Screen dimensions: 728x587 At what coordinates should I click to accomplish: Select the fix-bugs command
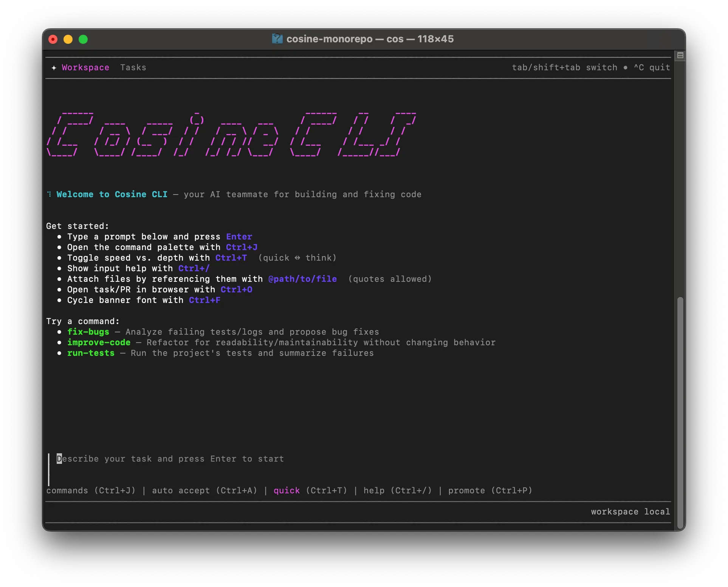[88, 332]
